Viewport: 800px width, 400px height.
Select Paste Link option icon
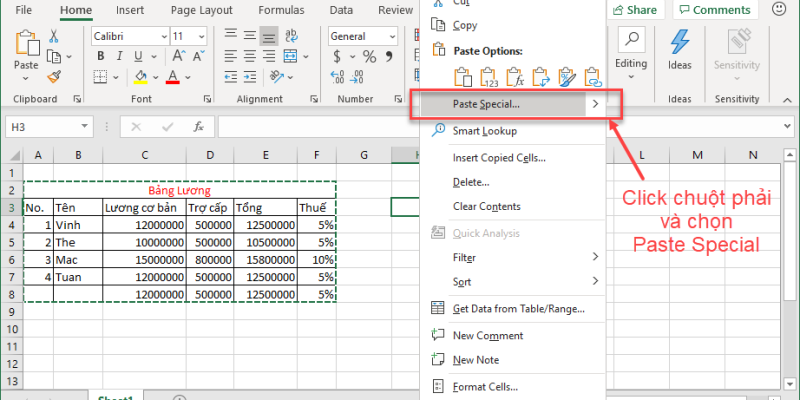pyautogui.click(x=594, y=75)
